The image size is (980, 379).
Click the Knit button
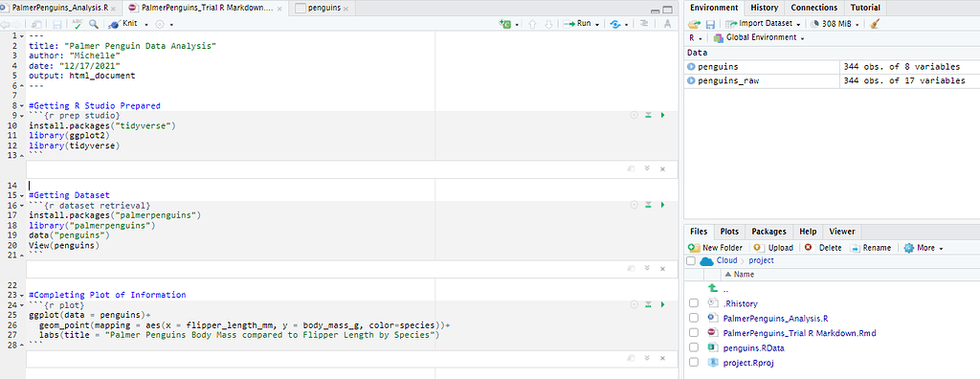click(123, 24)
